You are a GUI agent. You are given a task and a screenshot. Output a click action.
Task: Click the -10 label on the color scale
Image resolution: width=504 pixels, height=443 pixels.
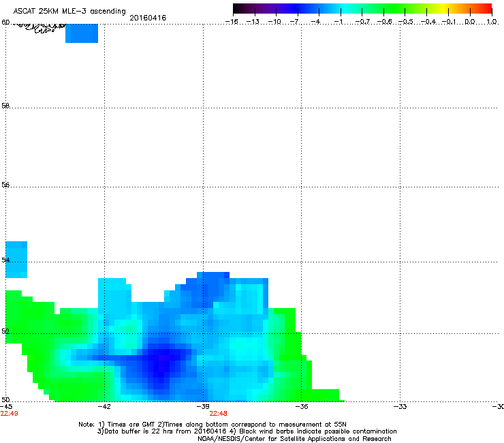click(274, 22)
